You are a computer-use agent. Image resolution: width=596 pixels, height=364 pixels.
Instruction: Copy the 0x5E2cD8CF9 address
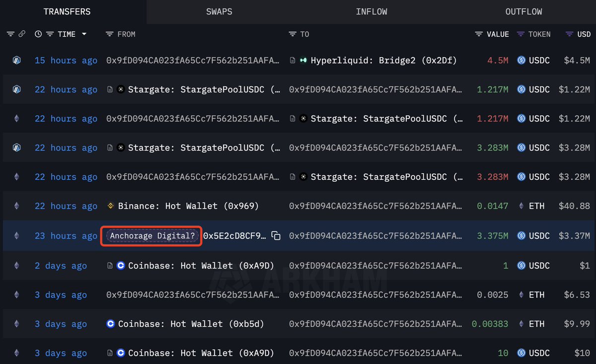point(276,236)
